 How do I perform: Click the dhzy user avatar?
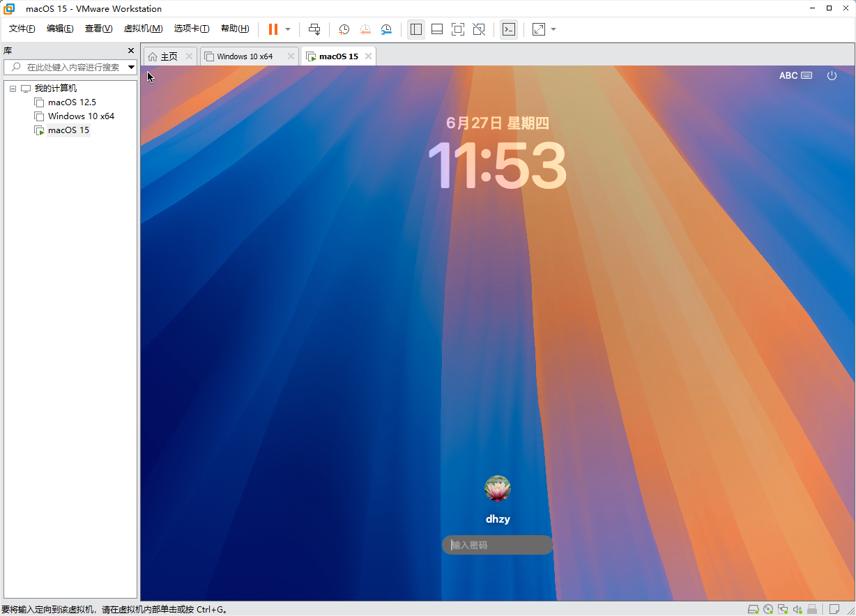click(x=498, y=488)
